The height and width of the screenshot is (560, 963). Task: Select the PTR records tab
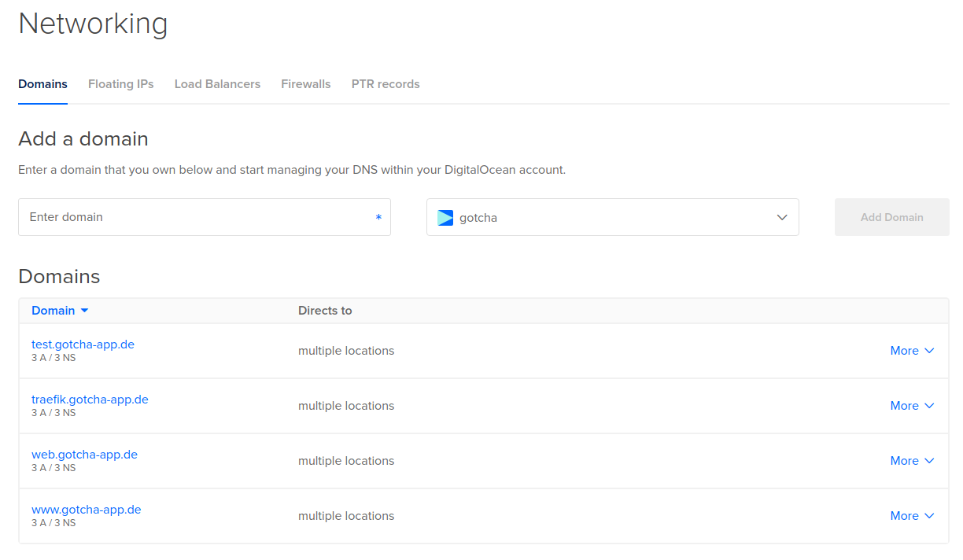[386, 84]
